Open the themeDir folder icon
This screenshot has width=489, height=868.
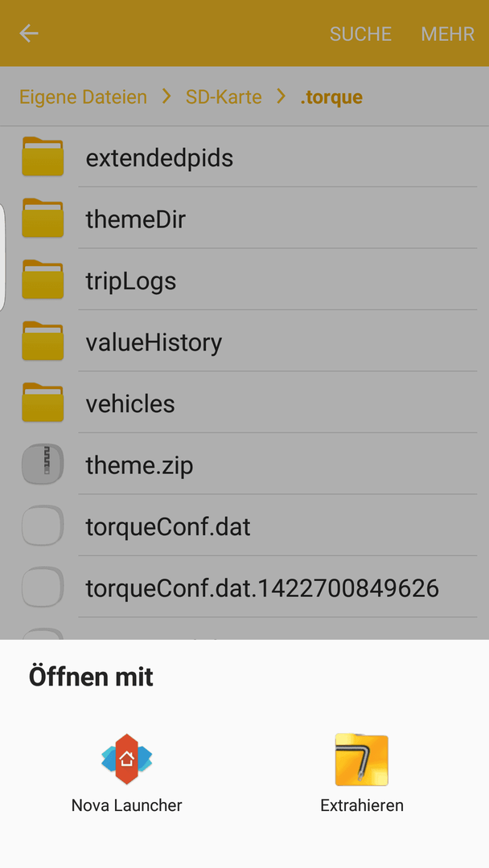[43, 218]
